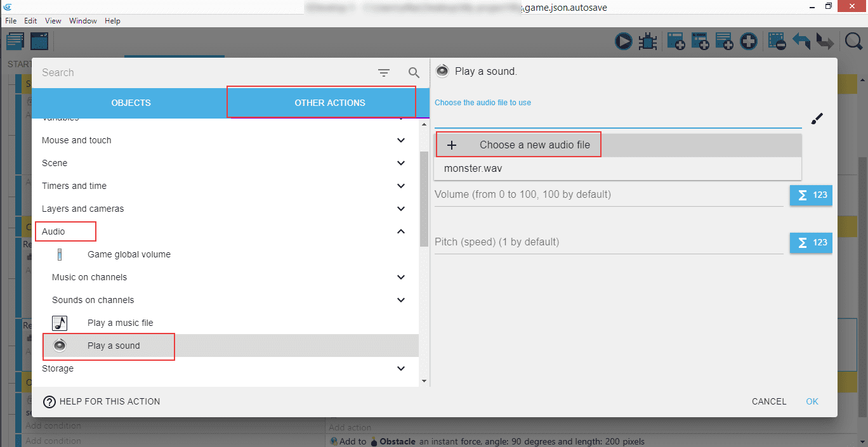
Task: Open expression editor for Volume field
Action: point(810,195)
